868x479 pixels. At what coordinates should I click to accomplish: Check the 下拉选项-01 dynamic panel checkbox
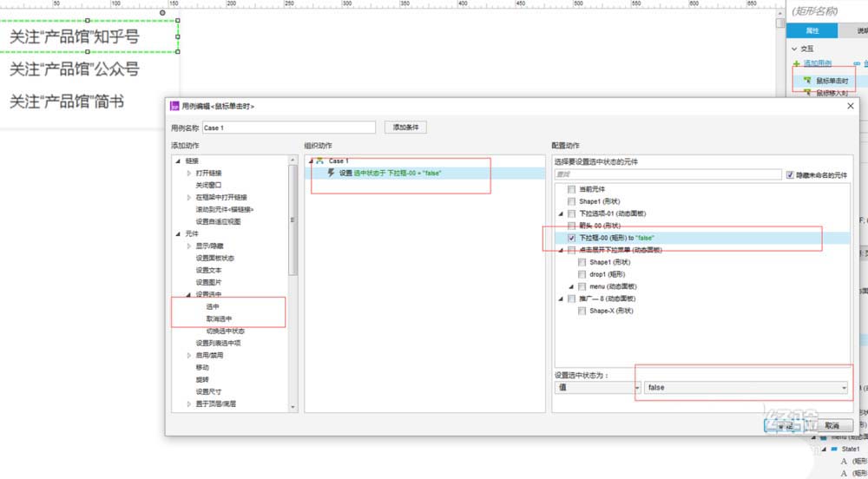[571, 213]
